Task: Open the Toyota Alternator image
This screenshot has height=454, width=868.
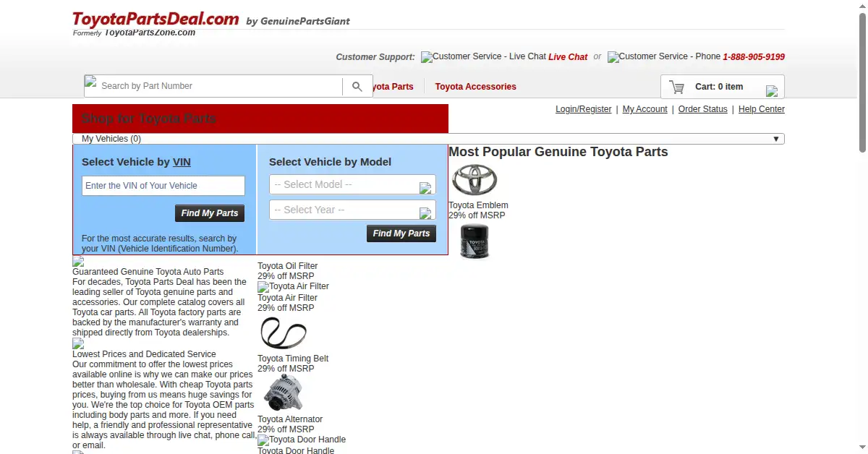Action: 284,393
